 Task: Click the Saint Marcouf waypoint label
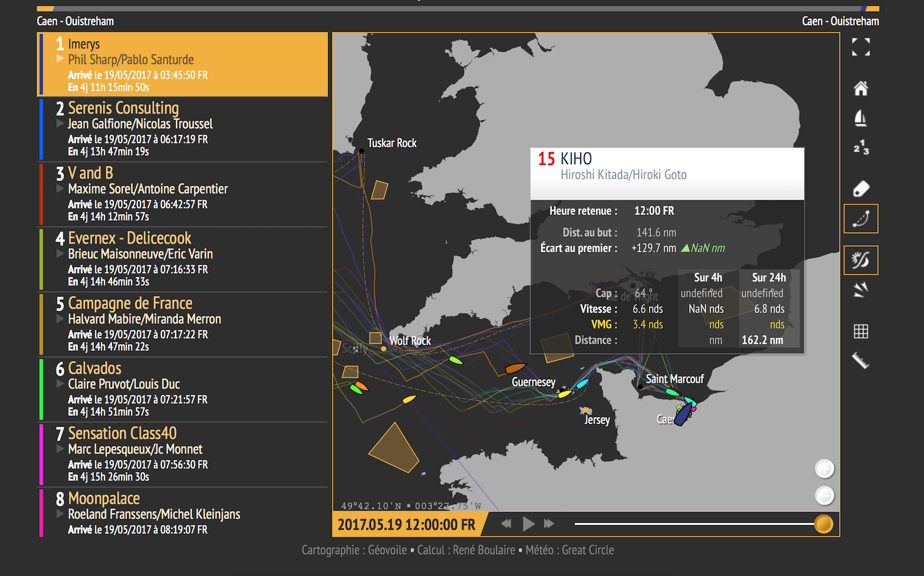coord(675,379)
